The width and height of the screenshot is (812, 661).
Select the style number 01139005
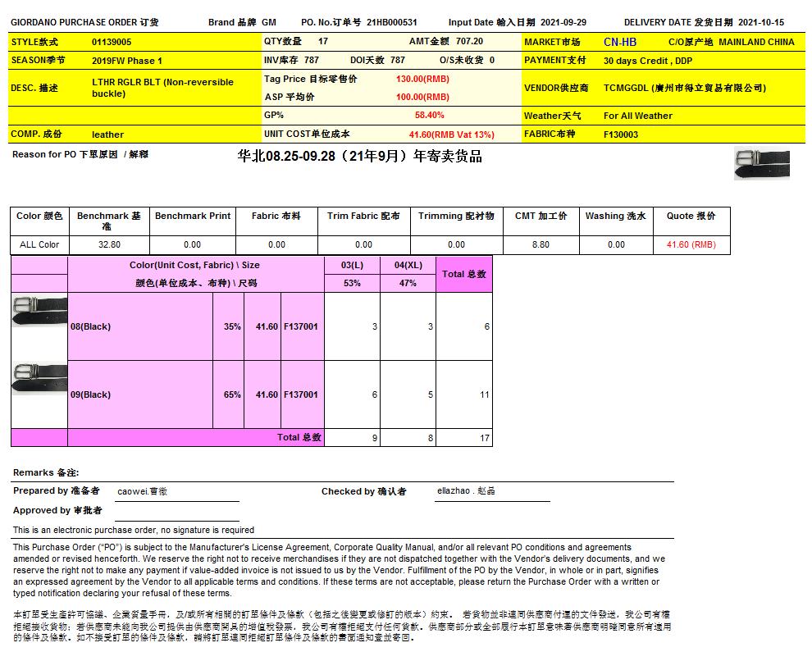pyautogui.click(x=112, y=42)
